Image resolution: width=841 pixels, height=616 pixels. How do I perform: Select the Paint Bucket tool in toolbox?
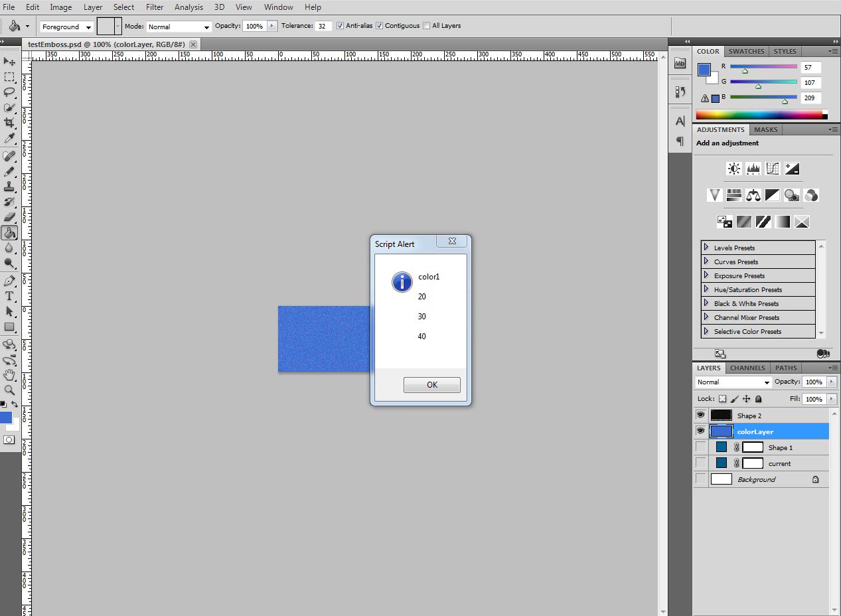[9, 232]
